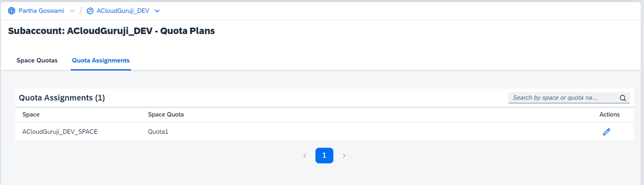Focus the search by space or quota field
This screenshot has width=644, height=185.
563,98
